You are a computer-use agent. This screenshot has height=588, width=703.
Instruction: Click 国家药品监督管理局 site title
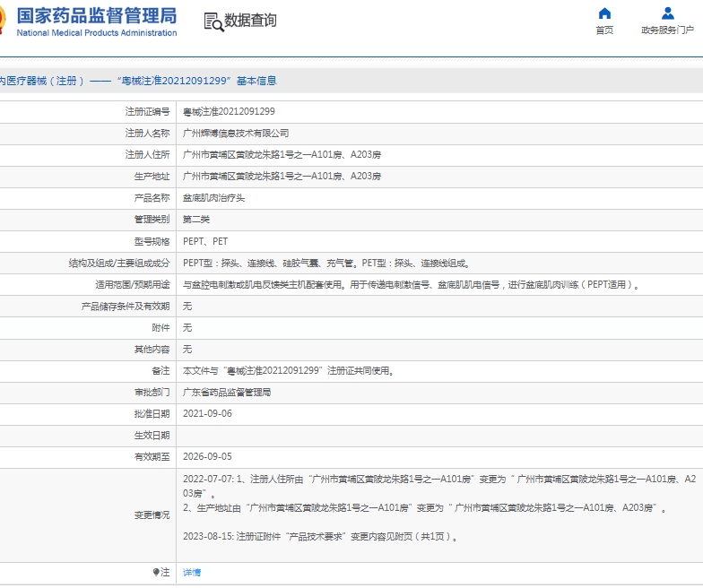click(97, 16)
